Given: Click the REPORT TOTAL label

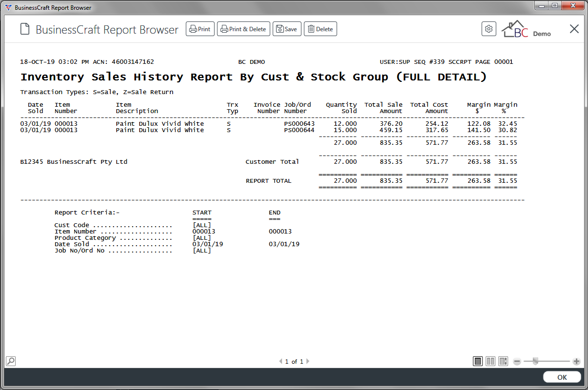Looking at the screenshot, I should 268,181.
